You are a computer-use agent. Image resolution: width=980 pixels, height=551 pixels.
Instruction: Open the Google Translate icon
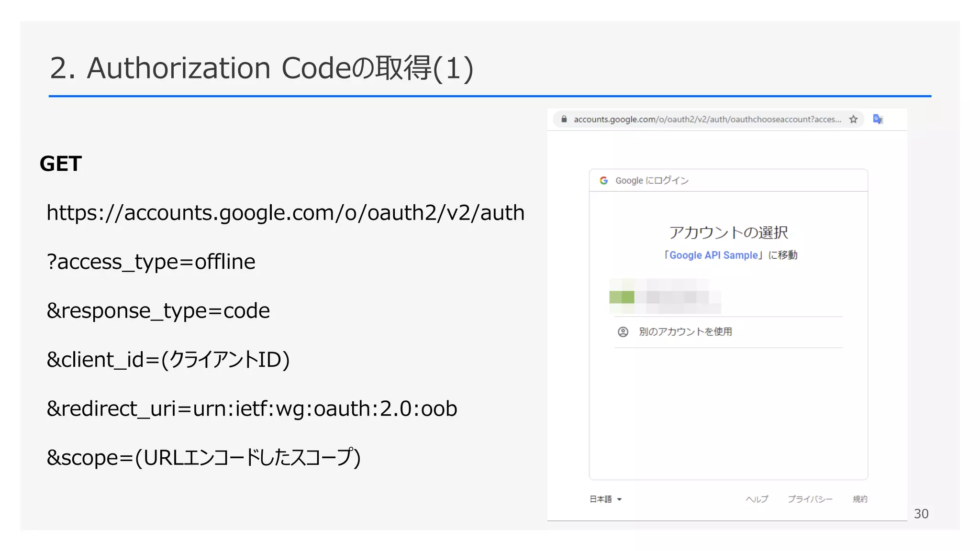[x=878, y=119]
